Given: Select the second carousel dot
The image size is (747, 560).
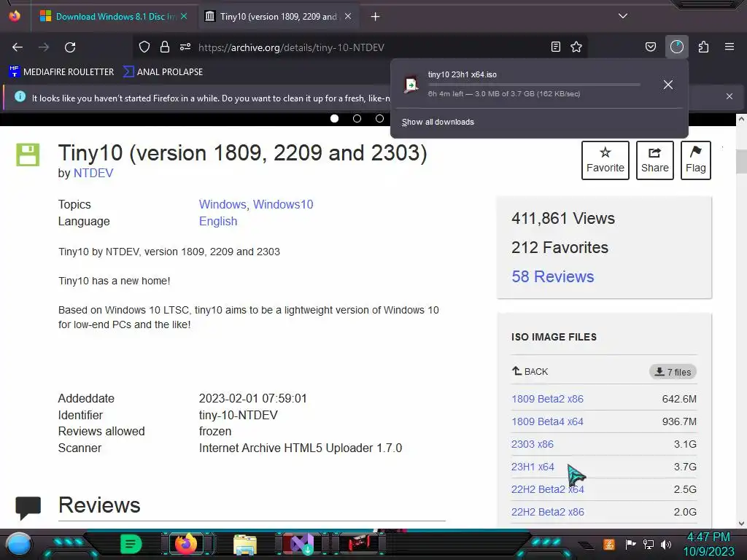Looking at the screenshot, I should click(x=357, y=118).
